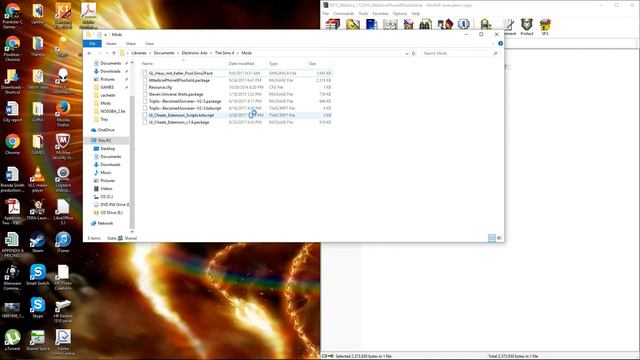Image resolution: width=640 pixels, height=360 pixels.
Task: Open WinRAR Help menu
Action: pyautogui.click(x=416, y=13)
